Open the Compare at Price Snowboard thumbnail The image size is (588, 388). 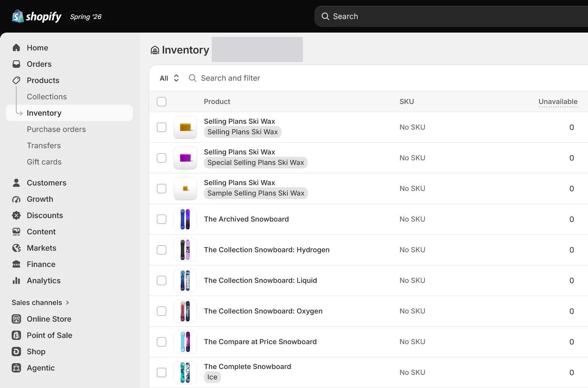coord(185,342)
